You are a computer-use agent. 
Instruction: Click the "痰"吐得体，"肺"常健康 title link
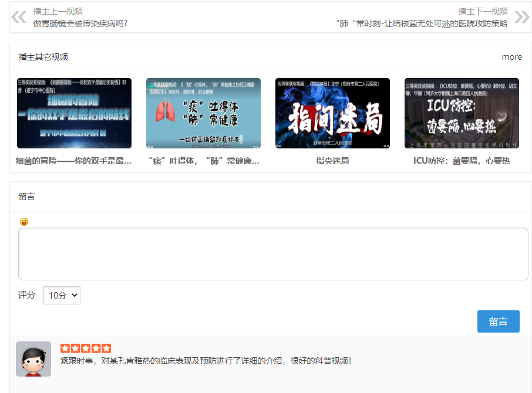pos(203,161)
